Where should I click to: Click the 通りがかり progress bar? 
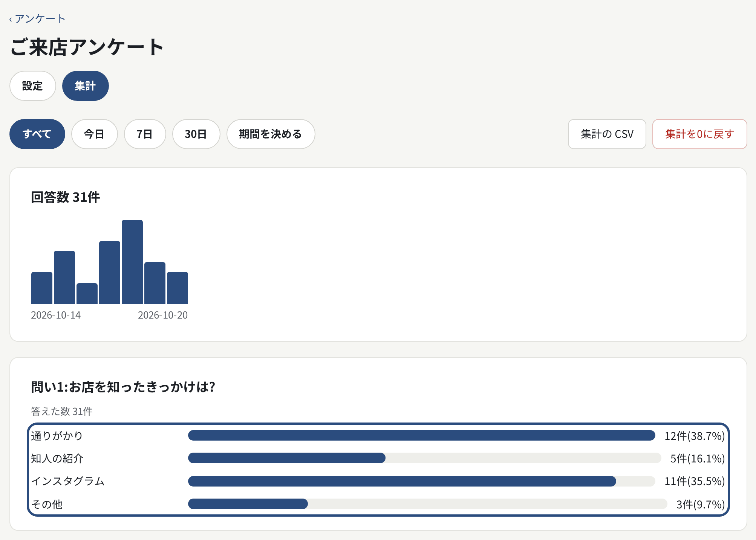pos(422,435)
